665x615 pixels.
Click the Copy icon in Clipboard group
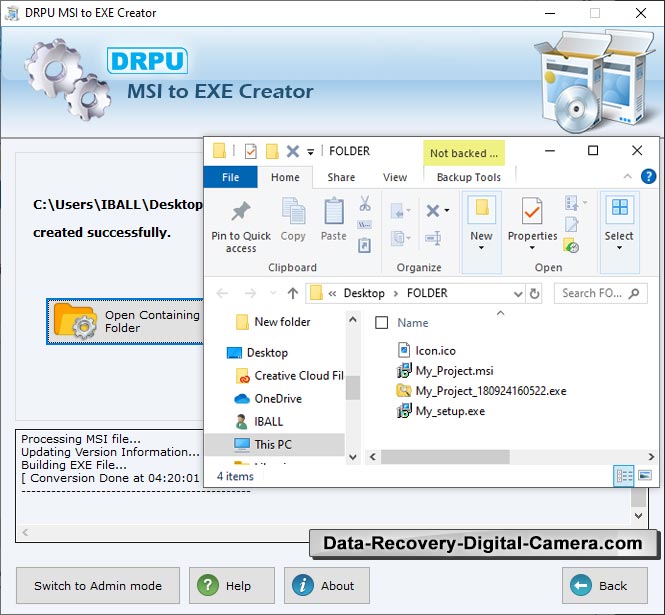pos(293,211)
